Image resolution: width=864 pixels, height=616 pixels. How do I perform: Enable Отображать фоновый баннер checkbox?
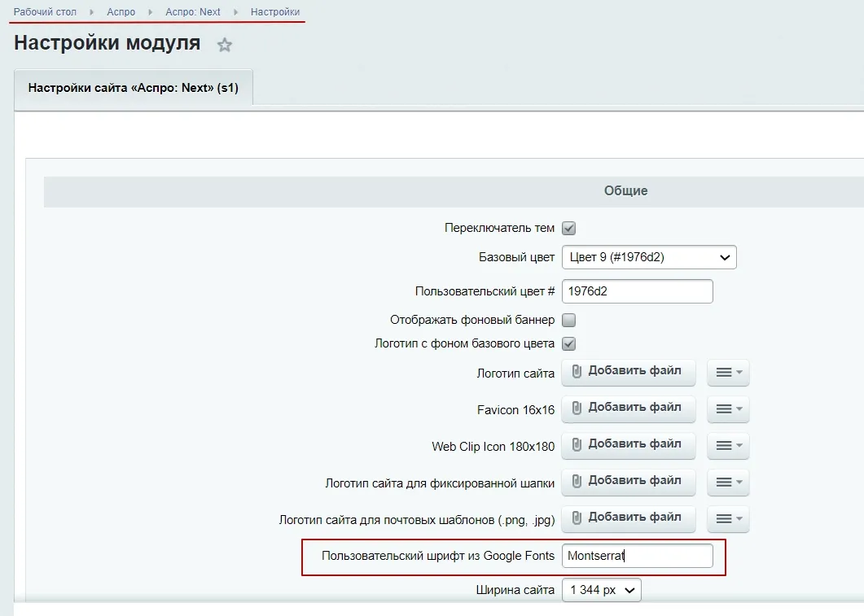click(x=568, y=320)
